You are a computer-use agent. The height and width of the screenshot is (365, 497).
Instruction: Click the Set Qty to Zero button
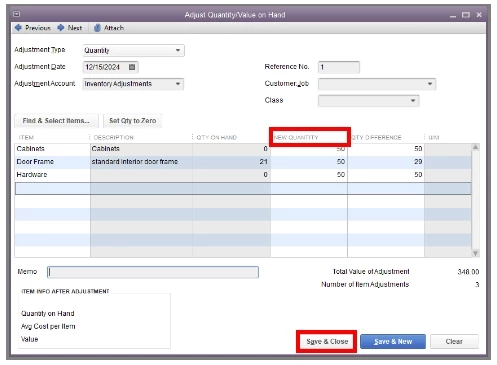coord(132,121)
